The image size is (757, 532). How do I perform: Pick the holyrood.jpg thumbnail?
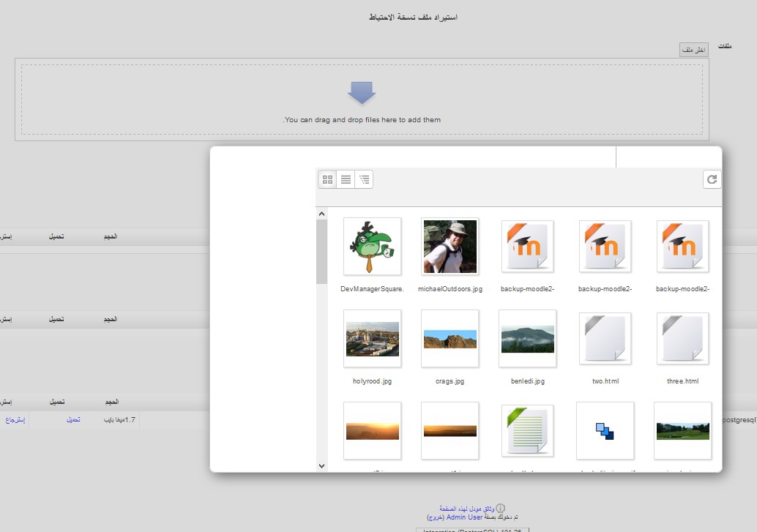point(372,338)
